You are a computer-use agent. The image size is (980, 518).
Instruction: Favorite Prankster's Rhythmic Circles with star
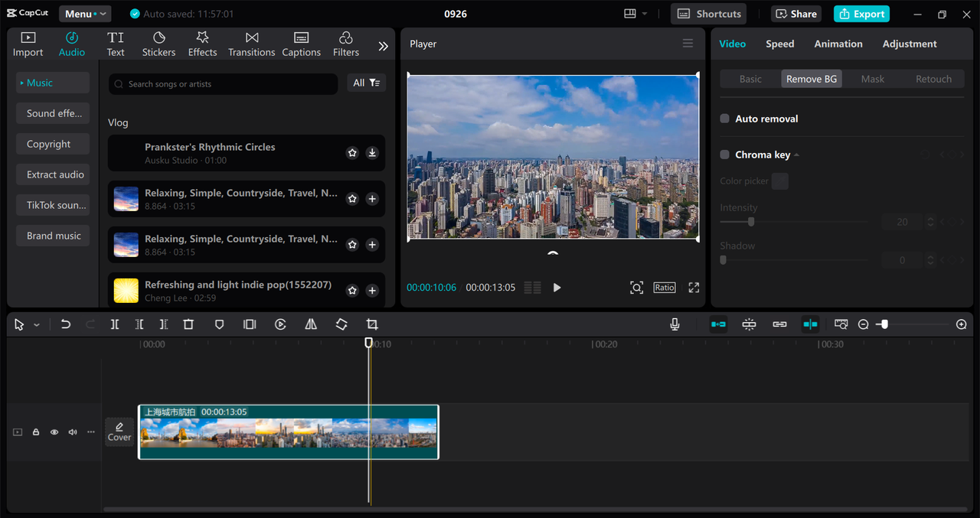352,153
